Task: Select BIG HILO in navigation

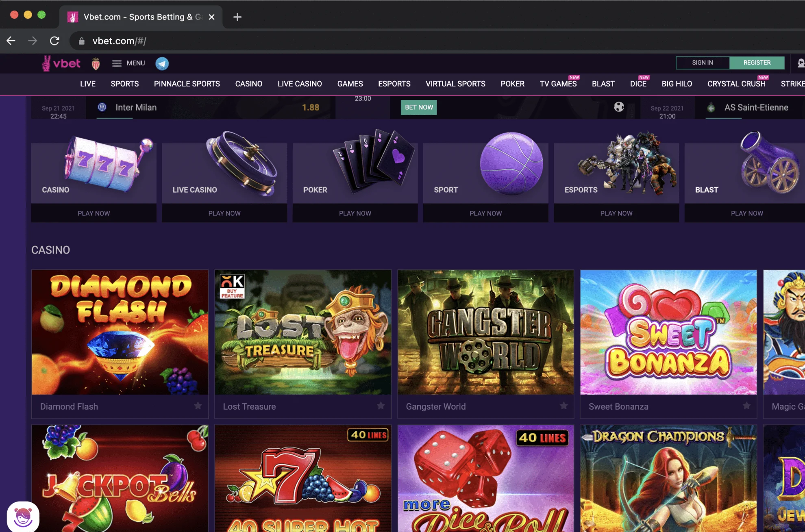Action: [677, 84]
